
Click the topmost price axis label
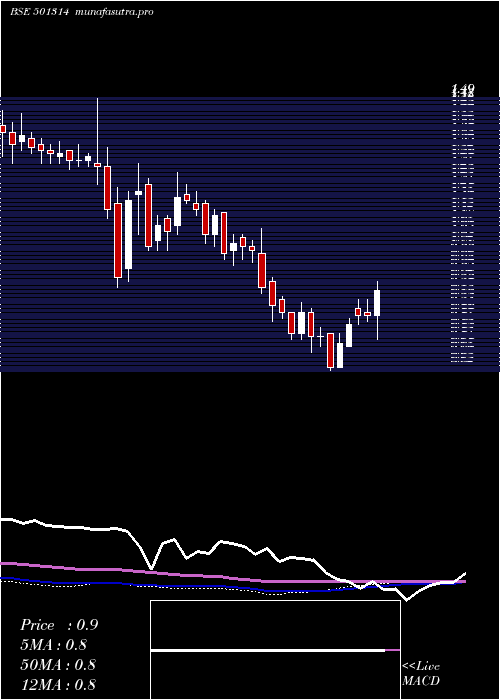pos(462,88)
